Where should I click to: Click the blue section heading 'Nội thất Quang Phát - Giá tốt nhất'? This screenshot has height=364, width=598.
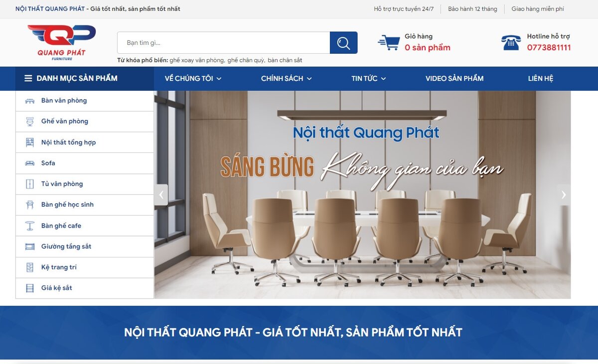[293, 332]
